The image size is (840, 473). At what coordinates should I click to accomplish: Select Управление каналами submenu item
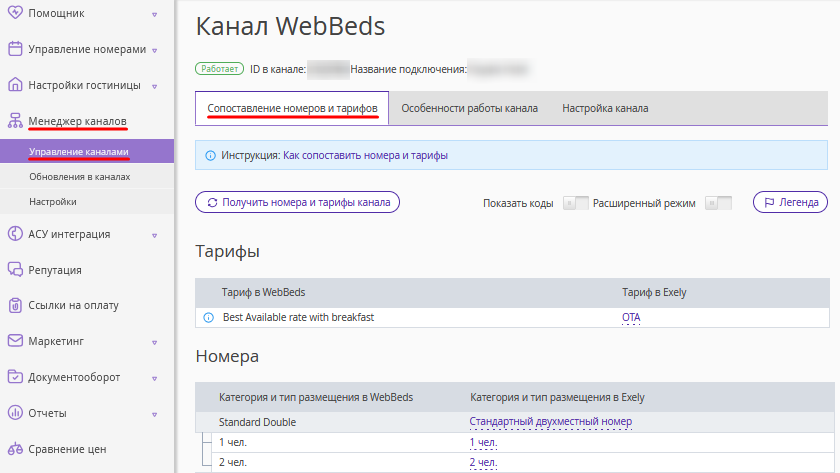[87, 152]
